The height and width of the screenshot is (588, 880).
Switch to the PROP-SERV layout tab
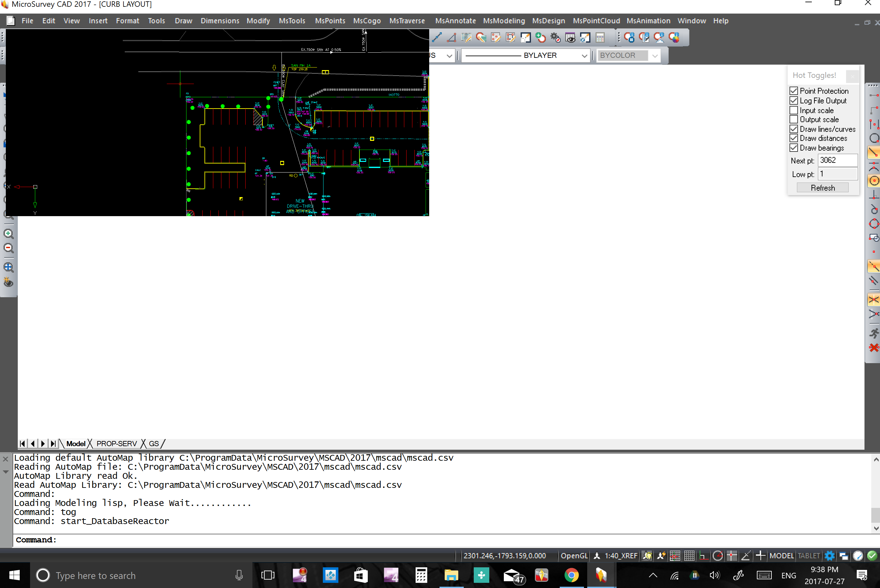coord(116,444)
